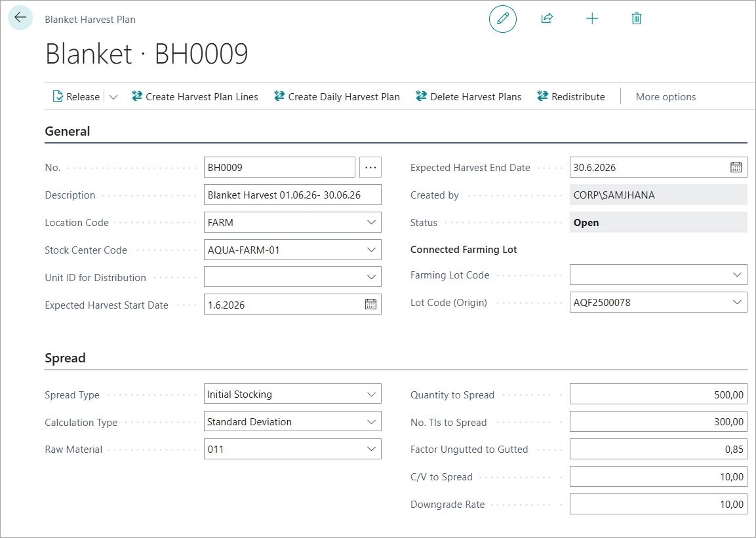Open the Raw Material dropdown
The height and width of the screenshot is (538, 756).
coord(371,449)
